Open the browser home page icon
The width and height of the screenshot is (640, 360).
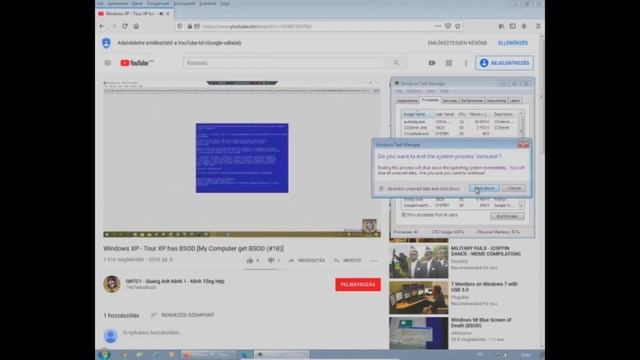136,26
